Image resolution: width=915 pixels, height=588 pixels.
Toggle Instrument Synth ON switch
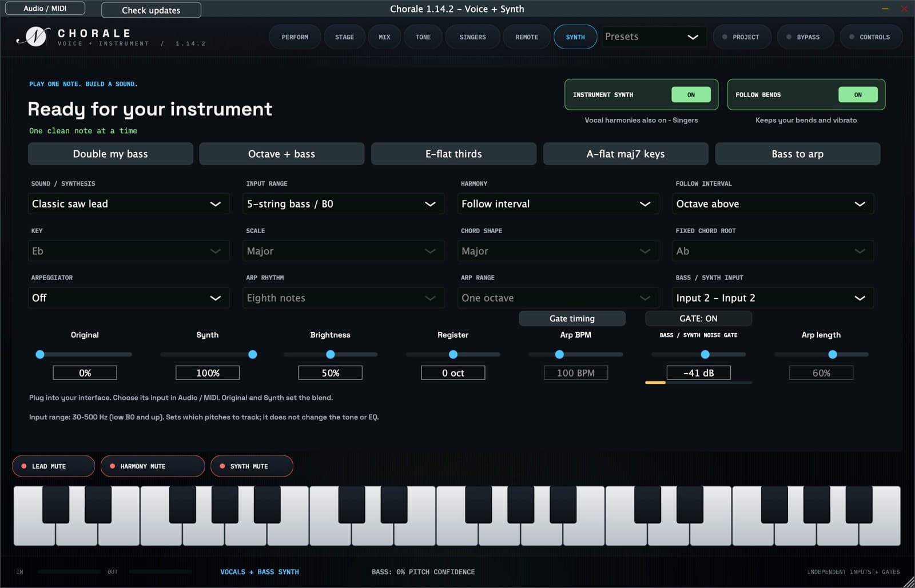tap(691, 95)
